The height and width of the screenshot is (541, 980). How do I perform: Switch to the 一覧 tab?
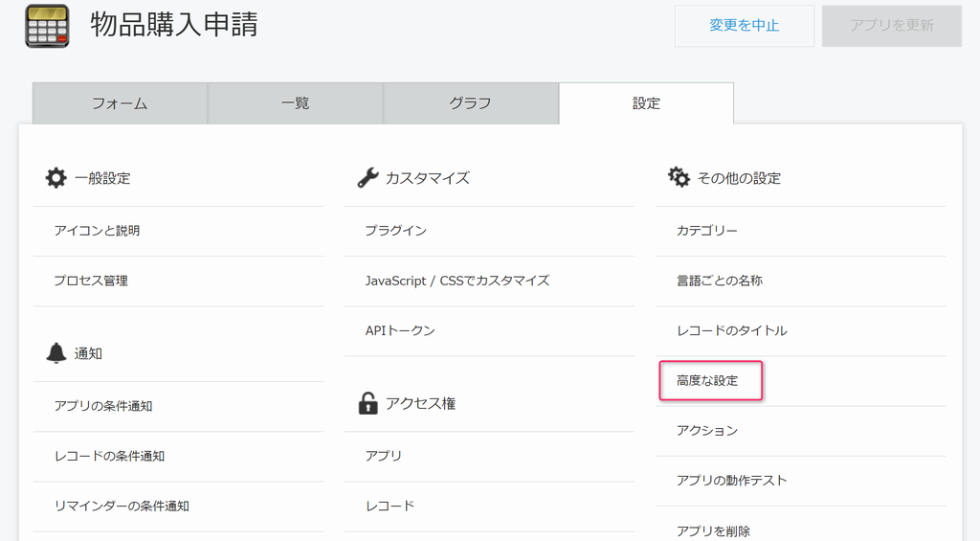click(x=296, y=103)
